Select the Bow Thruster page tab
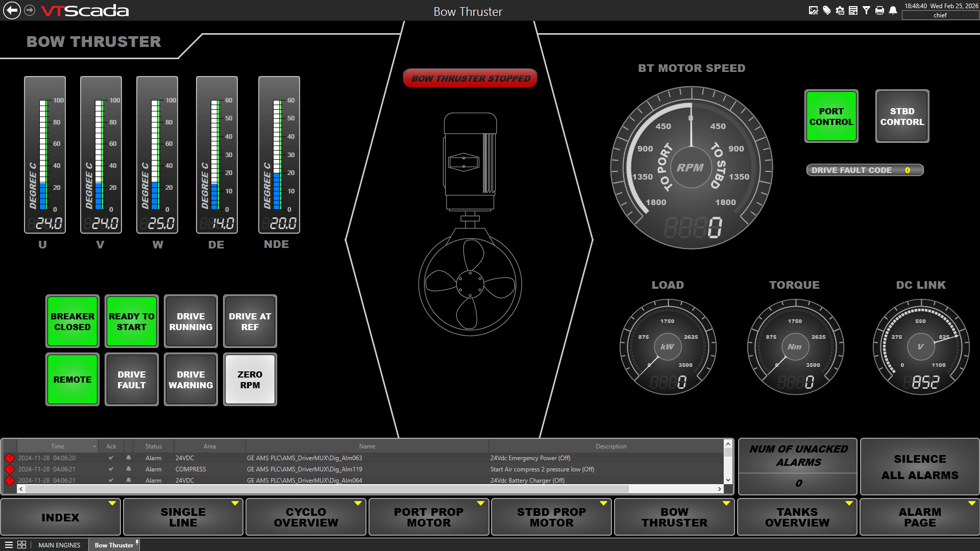Viewport: 980px width, 551px height. [114, 545]
